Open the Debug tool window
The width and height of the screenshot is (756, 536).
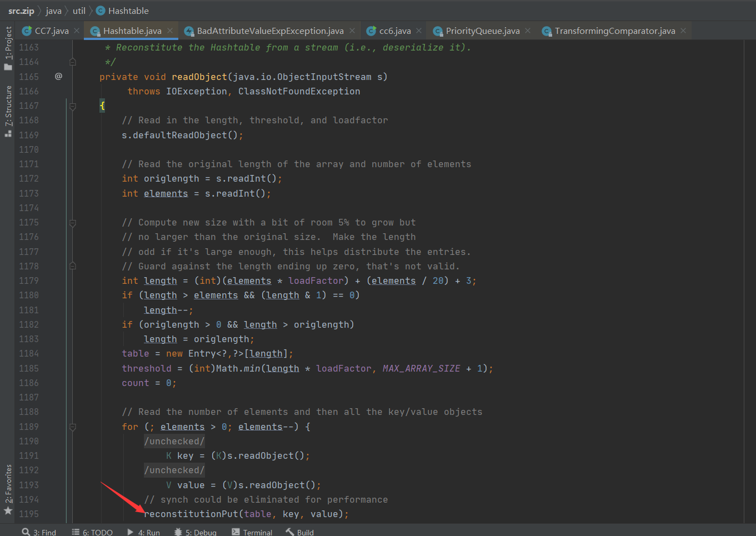(x=195, y=532)
